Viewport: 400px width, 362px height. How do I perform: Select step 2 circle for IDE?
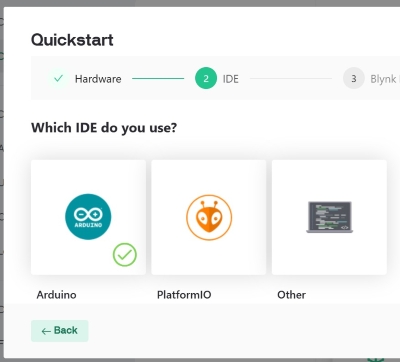206,78
